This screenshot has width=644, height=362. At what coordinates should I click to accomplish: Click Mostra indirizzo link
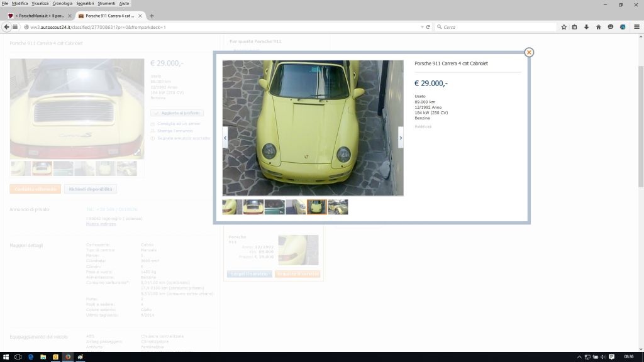click(101, 224)
